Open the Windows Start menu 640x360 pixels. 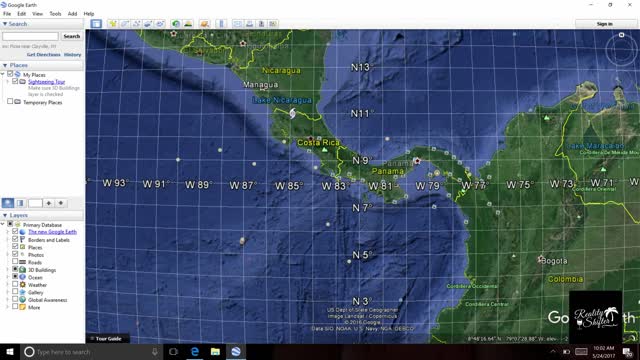coord(10,351)
